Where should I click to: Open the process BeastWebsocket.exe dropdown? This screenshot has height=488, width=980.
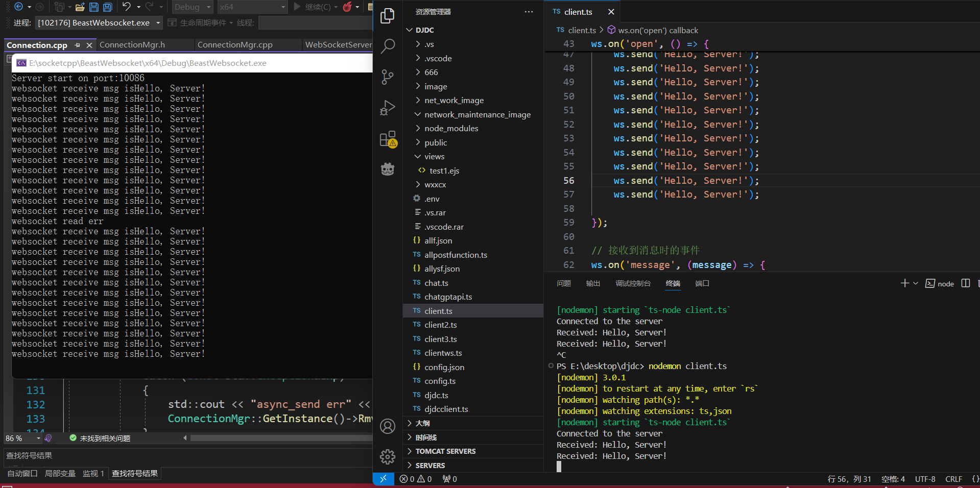[99, 23]
